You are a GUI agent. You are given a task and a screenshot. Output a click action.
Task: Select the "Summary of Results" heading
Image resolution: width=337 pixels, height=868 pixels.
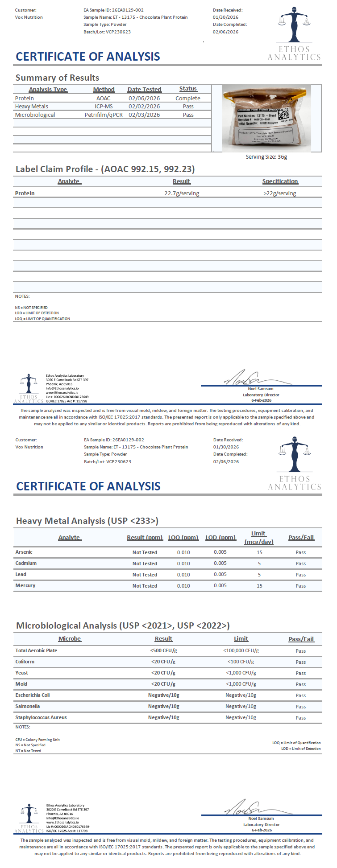(x=57, y=78)
